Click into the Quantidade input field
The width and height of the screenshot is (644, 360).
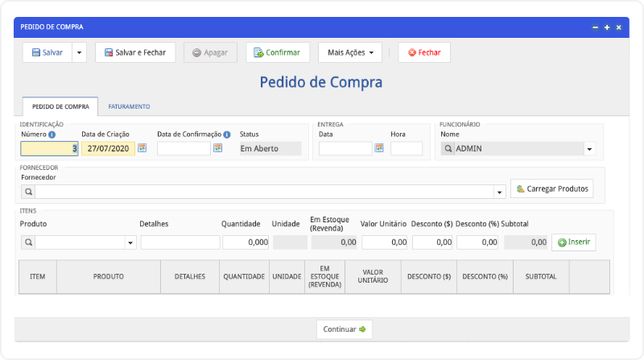(246, 242)
